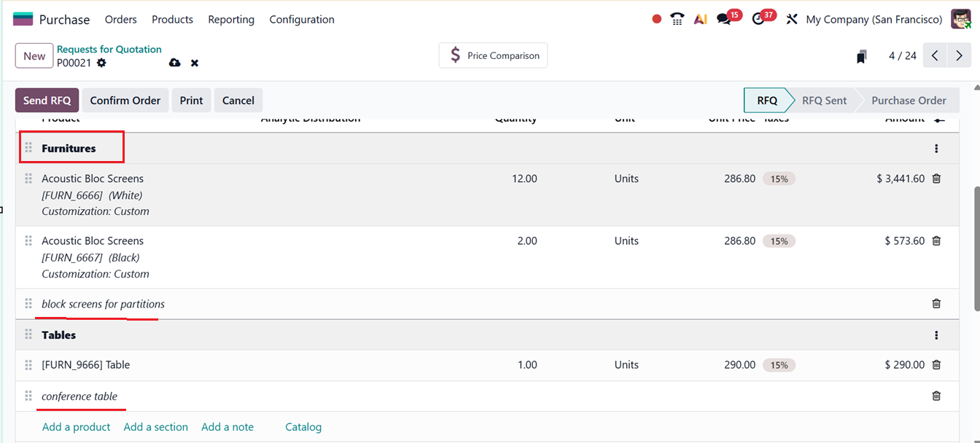Open the Reporting menu
This screenshot has width=980, height=443.
[x=231, y=20]
